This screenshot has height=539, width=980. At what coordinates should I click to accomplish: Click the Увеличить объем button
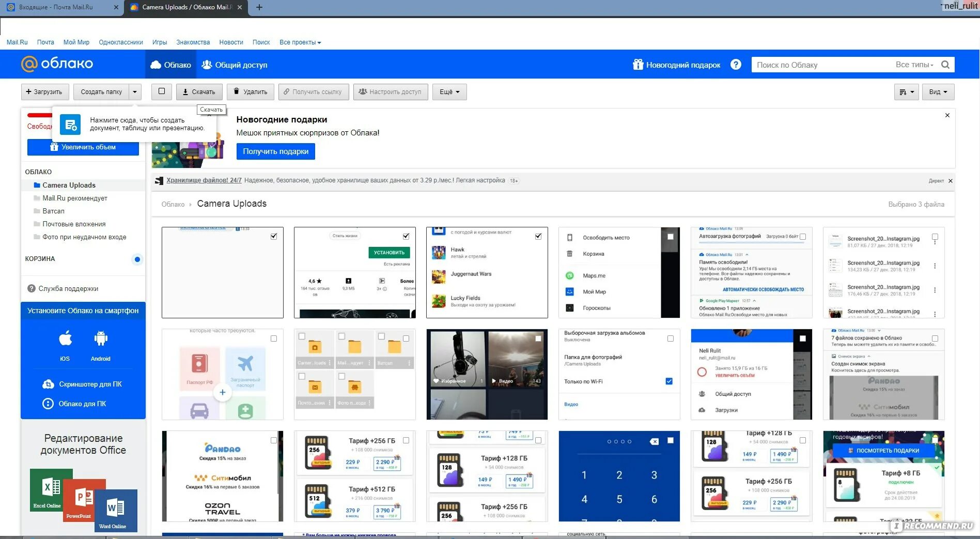[x=83, y=147]
